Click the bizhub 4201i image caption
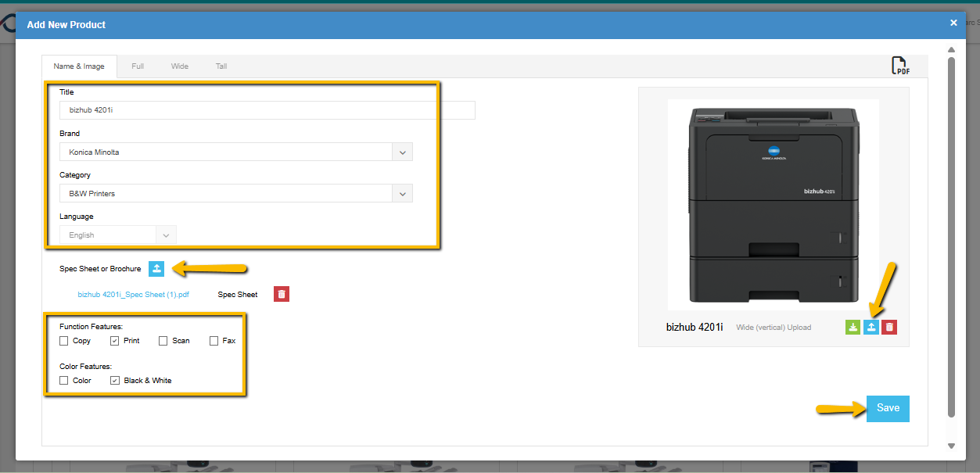This screenshot has height=473, width=980. click(695, 327)
